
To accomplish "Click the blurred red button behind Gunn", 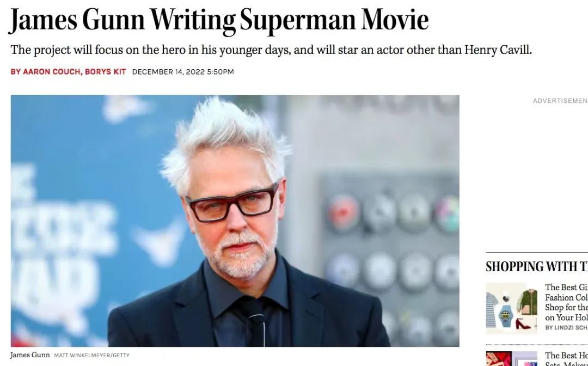I will [343, 212].
